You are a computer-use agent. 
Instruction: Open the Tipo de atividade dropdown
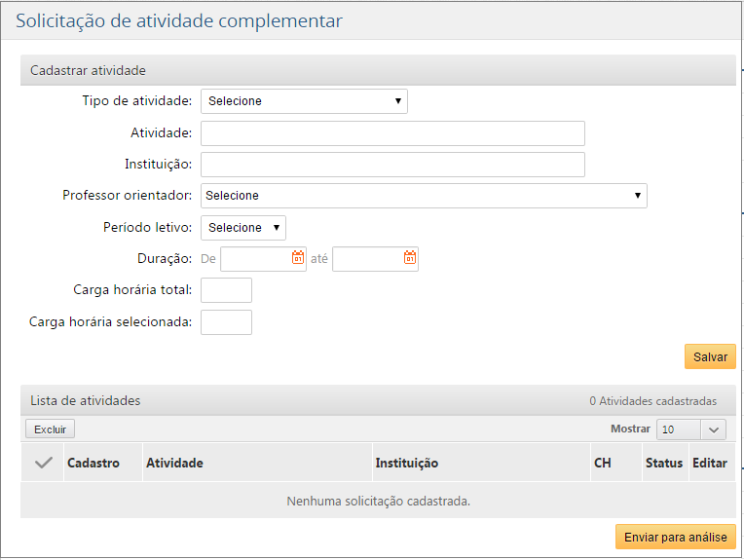pos(304,101)
